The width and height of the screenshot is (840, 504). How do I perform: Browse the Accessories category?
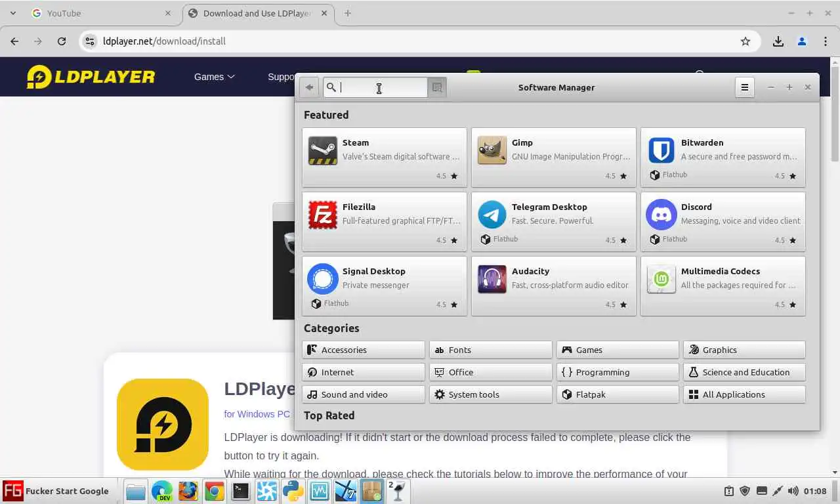[364, 350]
